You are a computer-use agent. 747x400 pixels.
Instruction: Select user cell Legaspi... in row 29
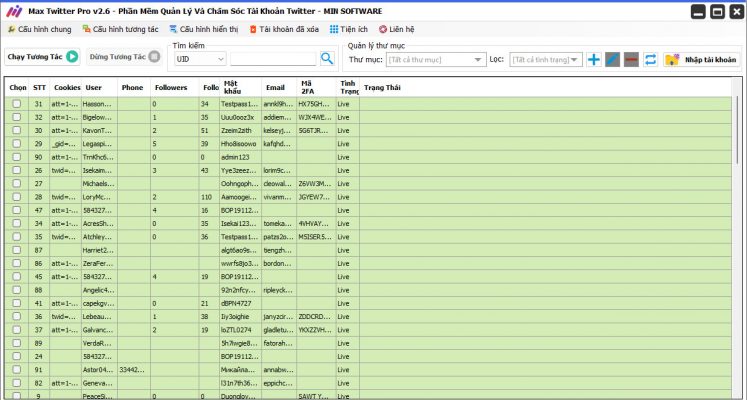tap(99, 144)
